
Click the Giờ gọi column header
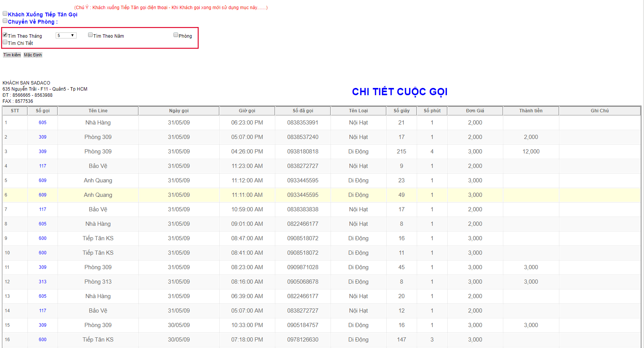(x=247, y=111)
